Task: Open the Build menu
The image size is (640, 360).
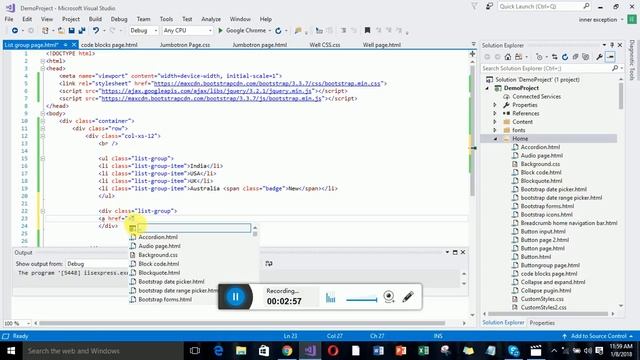Action: coord(95,19)
